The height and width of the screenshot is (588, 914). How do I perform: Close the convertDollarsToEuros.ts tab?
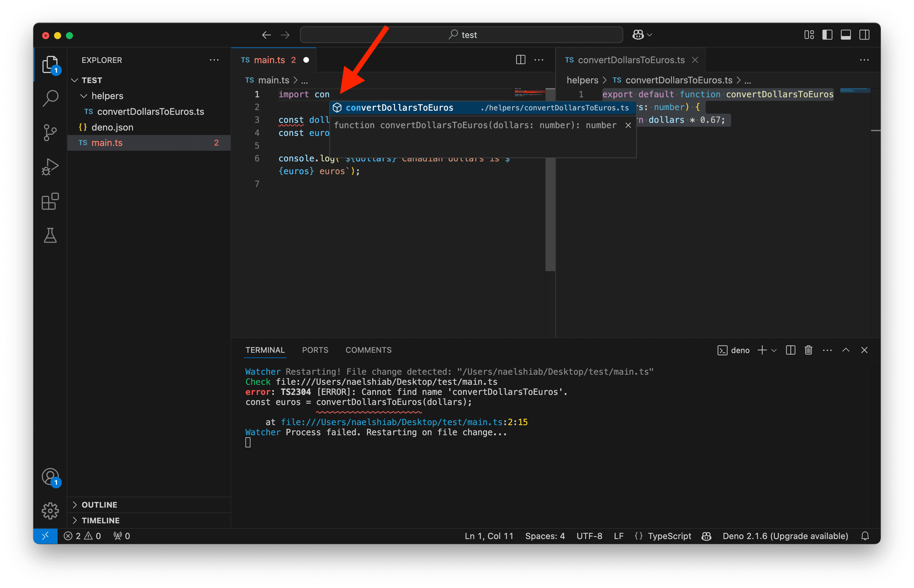pyautogui.click(x=695, y=60)
